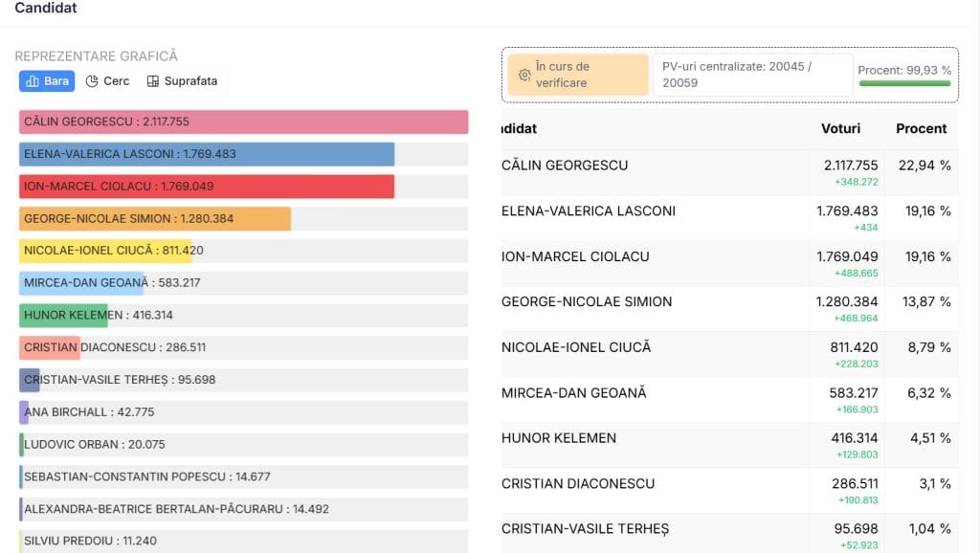Click the red Ion-Marcel Ciolacu bar
Viewport: 980px width, 553px height.
pyautogui.click(x=207, y=187)
